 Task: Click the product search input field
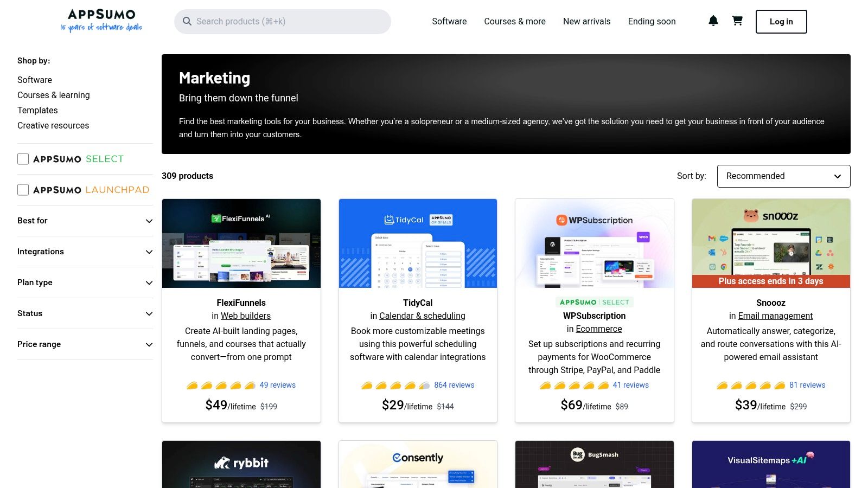point(282,21)
